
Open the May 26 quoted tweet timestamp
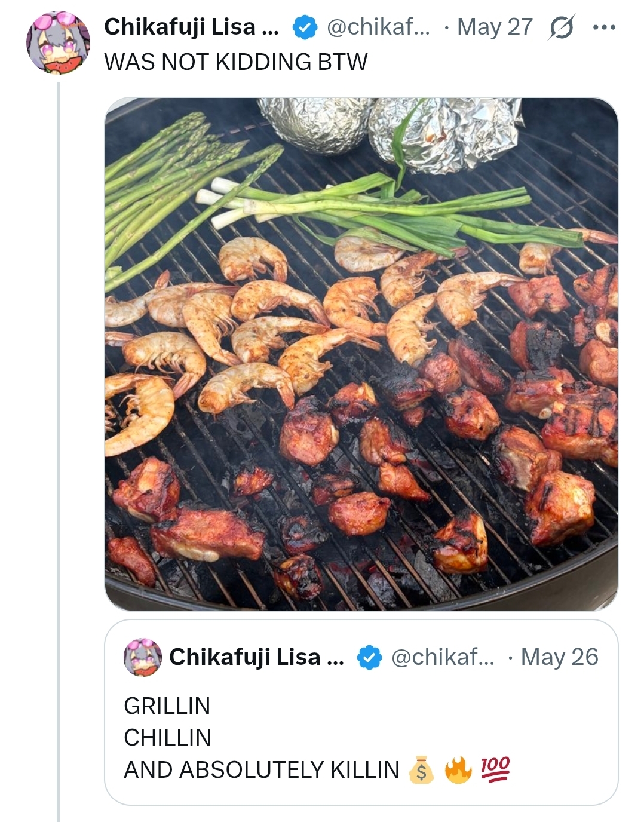[559, 657]
